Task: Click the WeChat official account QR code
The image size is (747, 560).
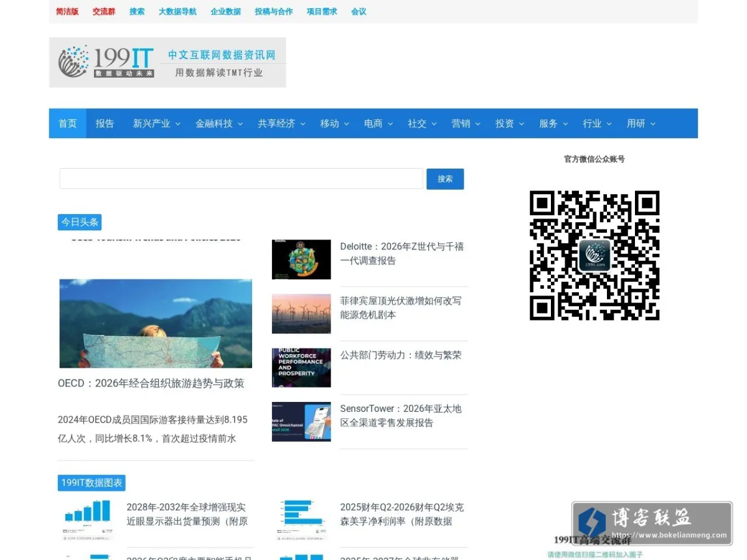Action: click(x=594, y=255)
